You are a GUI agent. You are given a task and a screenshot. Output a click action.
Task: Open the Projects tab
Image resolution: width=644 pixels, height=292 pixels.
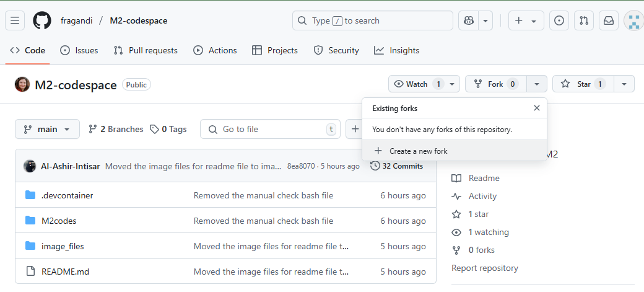tap(275, 50)
